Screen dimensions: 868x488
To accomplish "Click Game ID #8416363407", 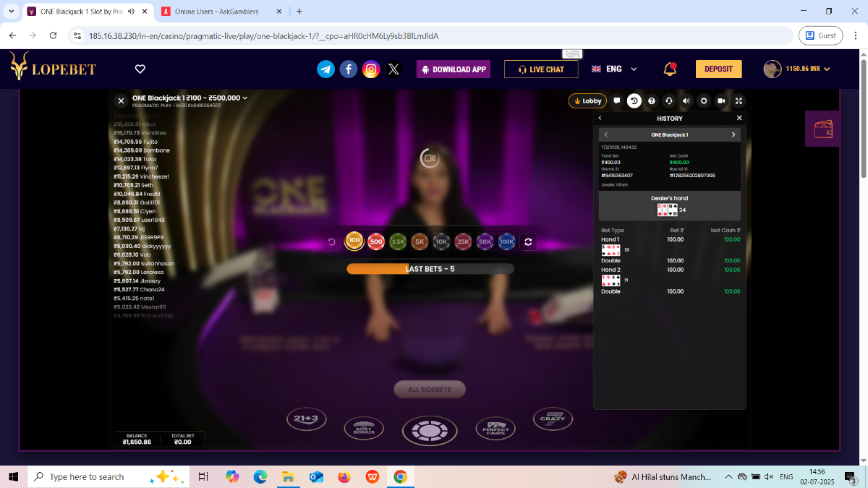I will (x=617, y=176).
